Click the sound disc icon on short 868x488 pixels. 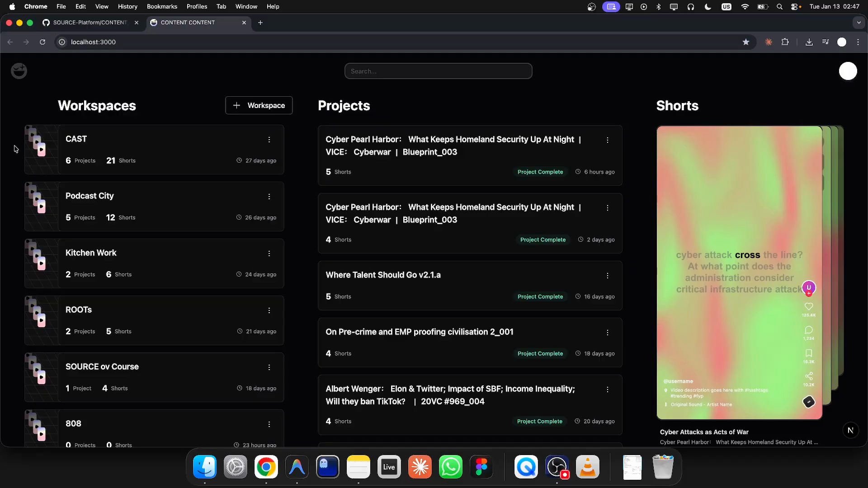[809, 402]
